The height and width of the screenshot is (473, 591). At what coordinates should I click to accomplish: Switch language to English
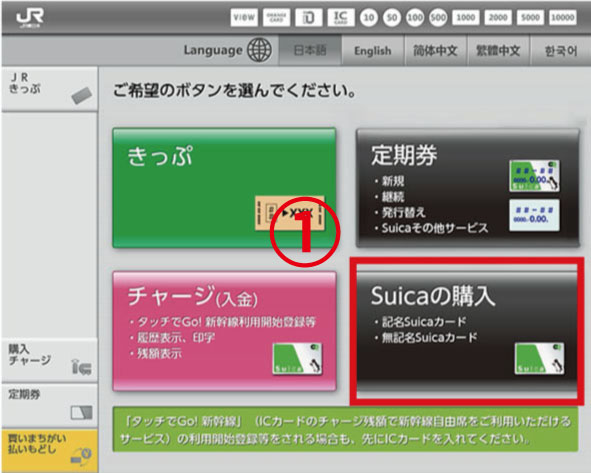pos(372,51)
